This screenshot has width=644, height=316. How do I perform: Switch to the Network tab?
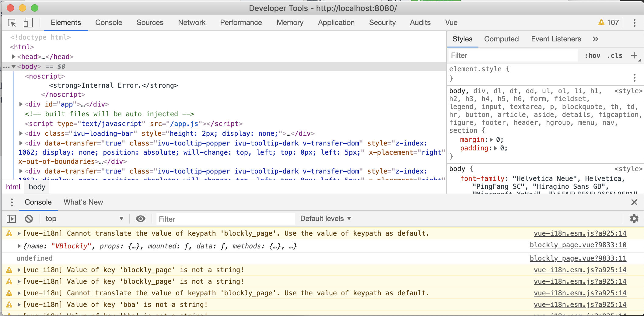tap(191, 23)
